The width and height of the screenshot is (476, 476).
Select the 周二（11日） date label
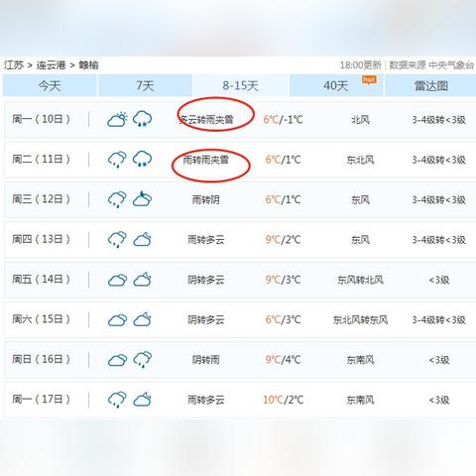pyautogui.click(x=41, y=160)
